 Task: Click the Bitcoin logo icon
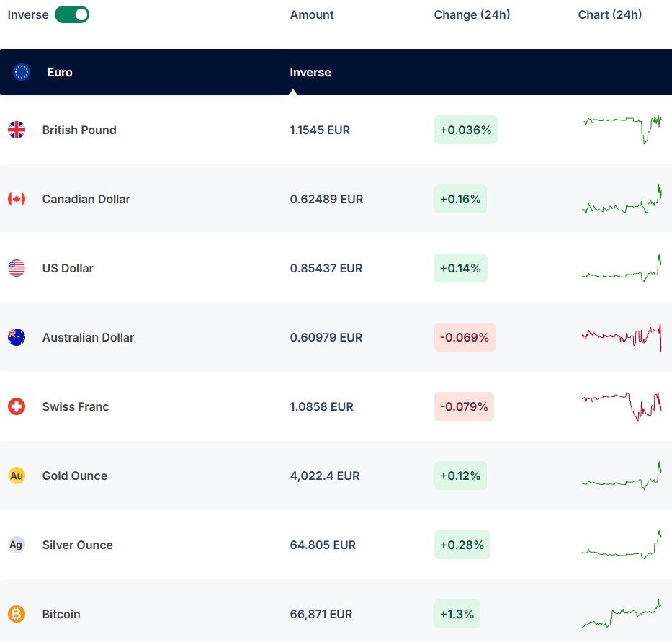coord(17,614)
